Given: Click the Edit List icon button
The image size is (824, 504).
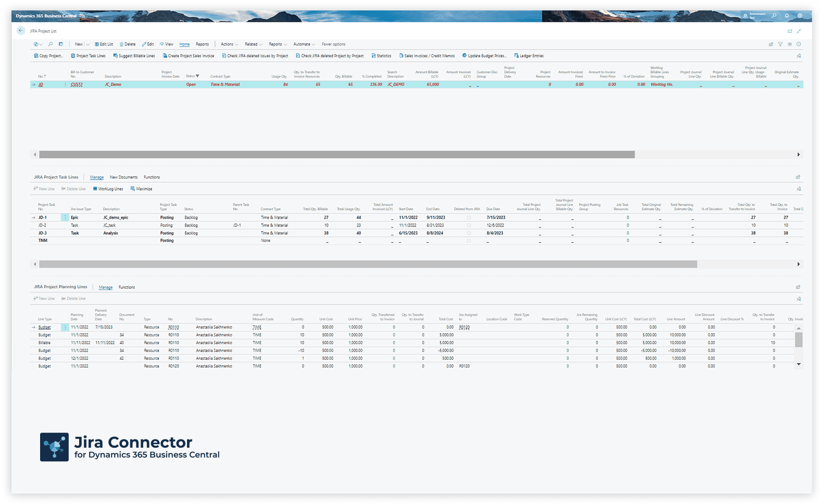Looking at the screenshot, I should [104, 44].
